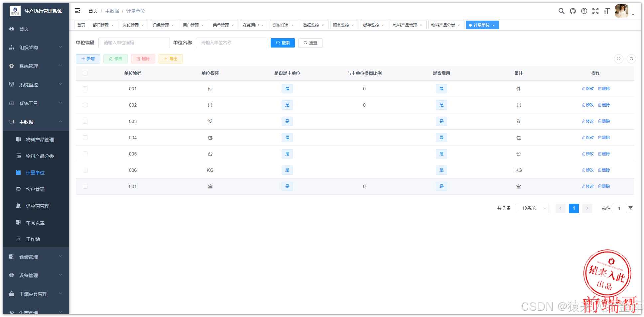Viewport: 644px width, 317px height.
Task: Open the GitHub source icon
Action: (573, 11)
